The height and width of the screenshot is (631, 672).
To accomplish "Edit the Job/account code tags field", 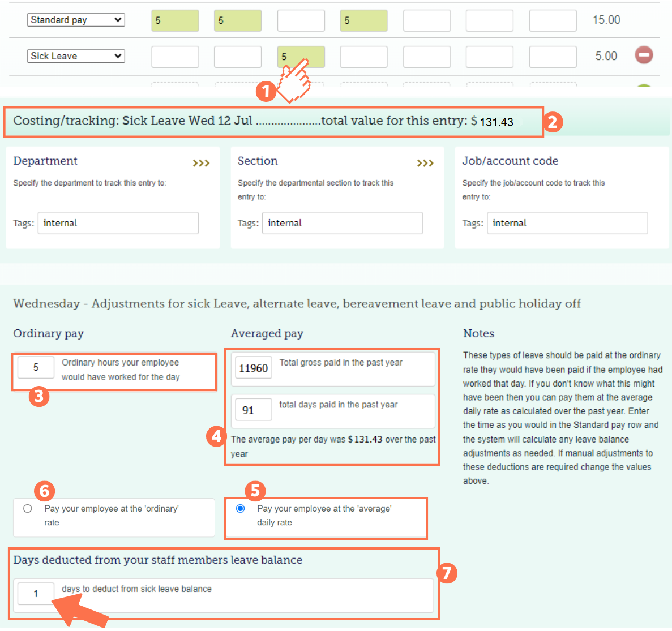I will point(567,222).
